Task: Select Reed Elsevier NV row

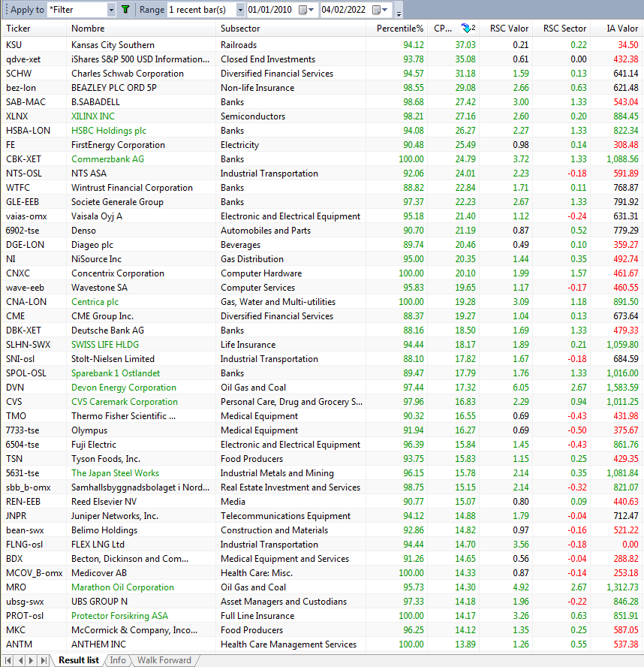Action: 322,502
